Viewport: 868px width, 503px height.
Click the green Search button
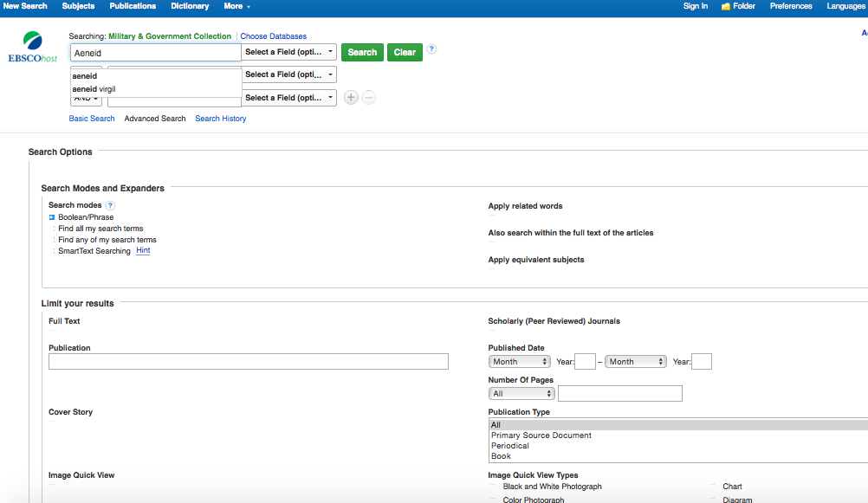click(x=362, y=52)
